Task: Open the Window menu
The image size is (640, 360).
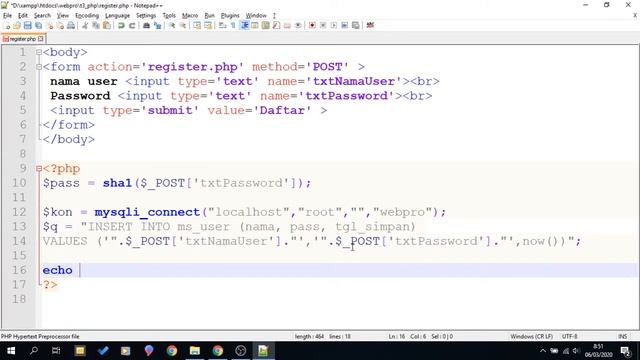Action: [256, 16]
